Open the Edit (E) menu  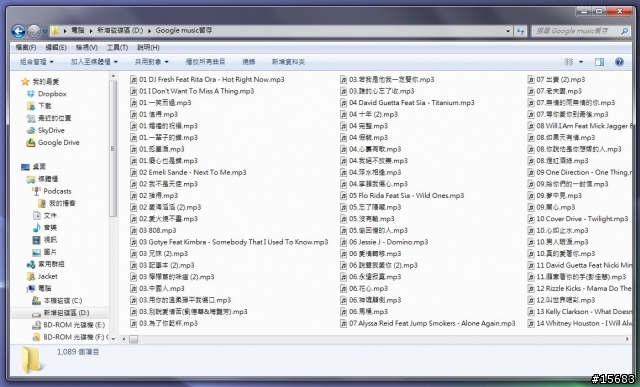pos(56,48)
